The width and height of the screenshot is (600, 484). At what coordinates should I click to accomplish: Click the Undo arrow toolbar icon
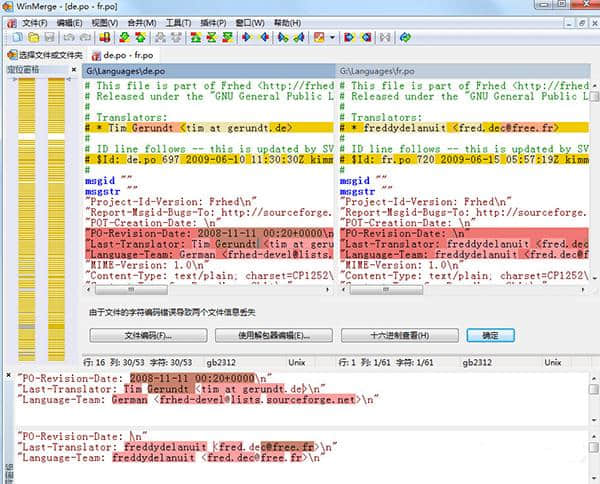click(69, 38)
